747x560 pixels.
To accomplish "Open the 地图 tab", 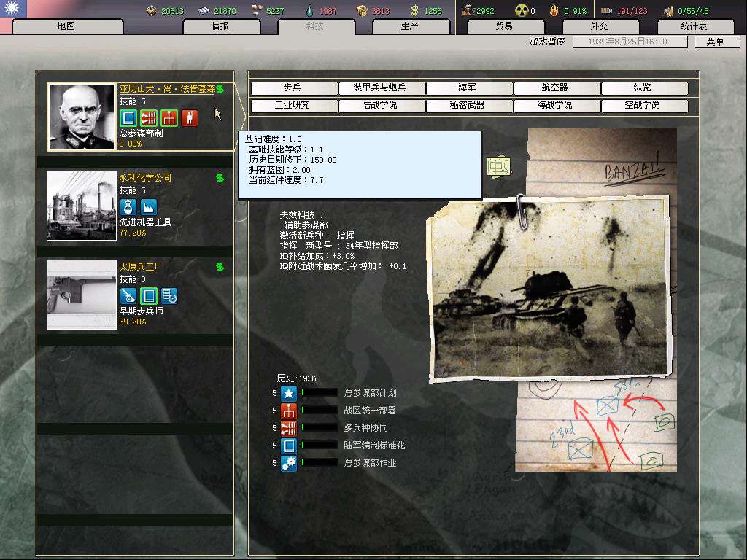I will (x=66, y=26).
